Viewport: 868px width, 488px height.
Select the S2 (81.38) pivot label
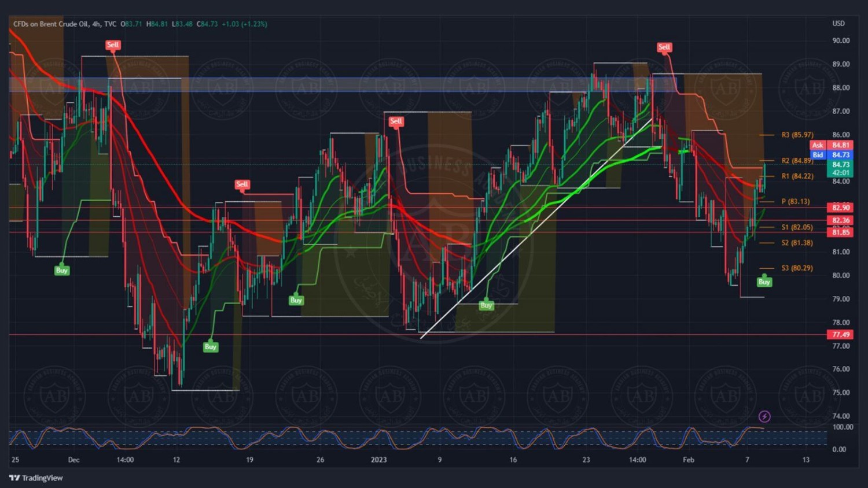797,243
